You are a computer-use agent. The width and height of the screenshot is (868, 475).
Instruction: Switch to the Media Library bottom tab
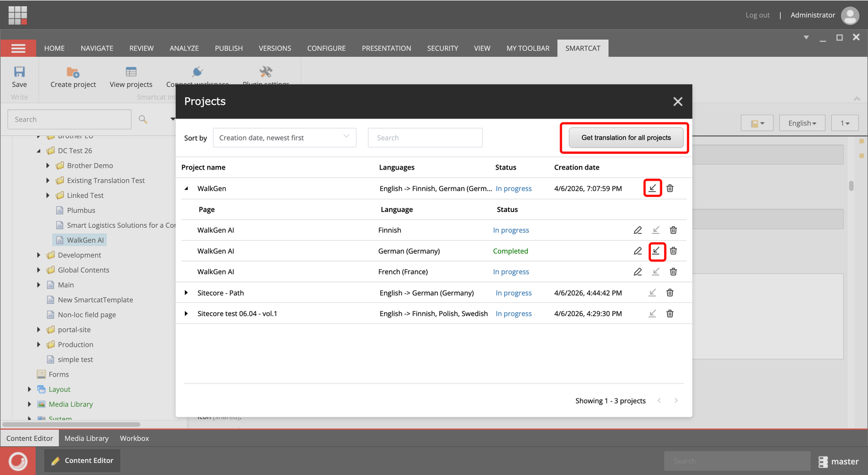click(x=86, y=438)
